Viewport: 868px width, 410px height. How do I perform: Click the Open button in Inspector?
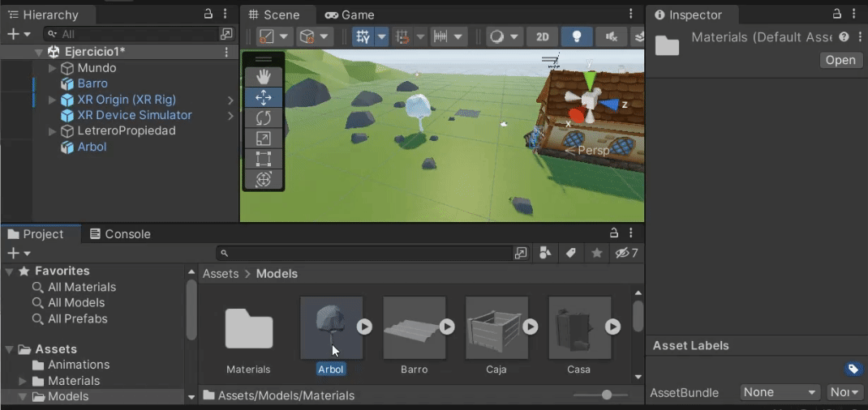tap(840, 60)
